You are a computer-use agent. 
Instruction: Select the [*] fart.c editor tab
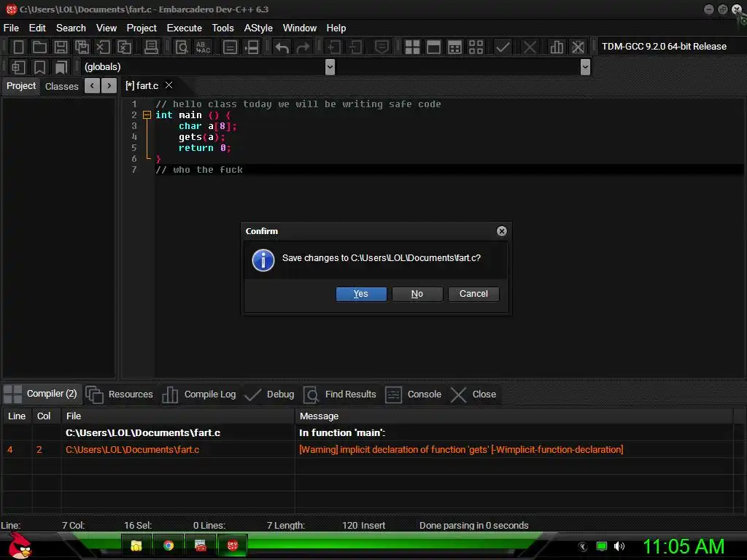[x=142, y=86]
